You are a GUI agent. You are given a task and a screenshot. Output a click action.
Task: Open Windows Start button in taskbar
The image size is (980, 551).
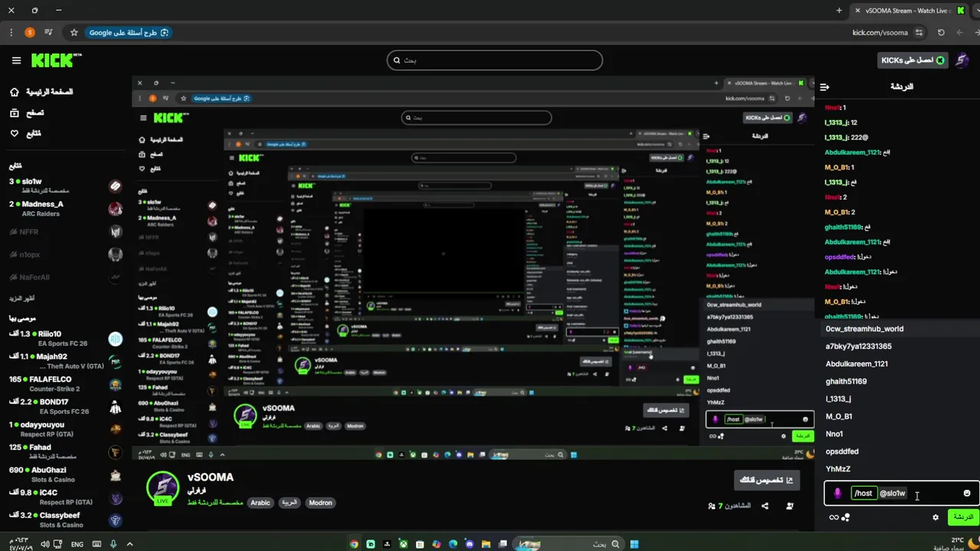coord(634,544)
